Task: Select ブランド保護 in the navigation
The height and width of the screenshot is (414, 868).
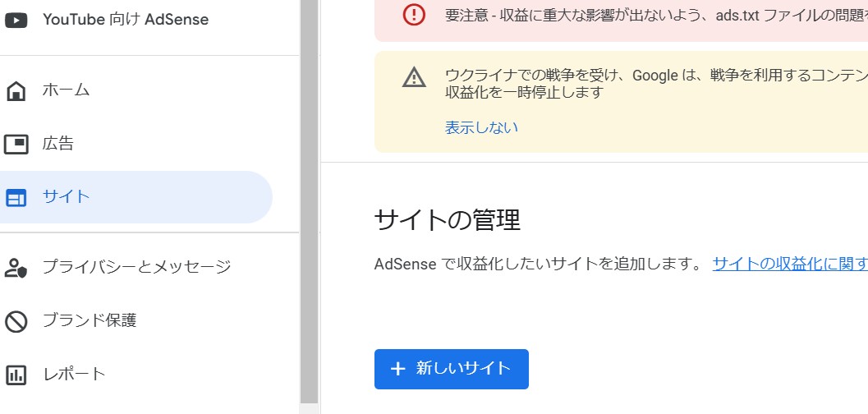Action: 90,321
